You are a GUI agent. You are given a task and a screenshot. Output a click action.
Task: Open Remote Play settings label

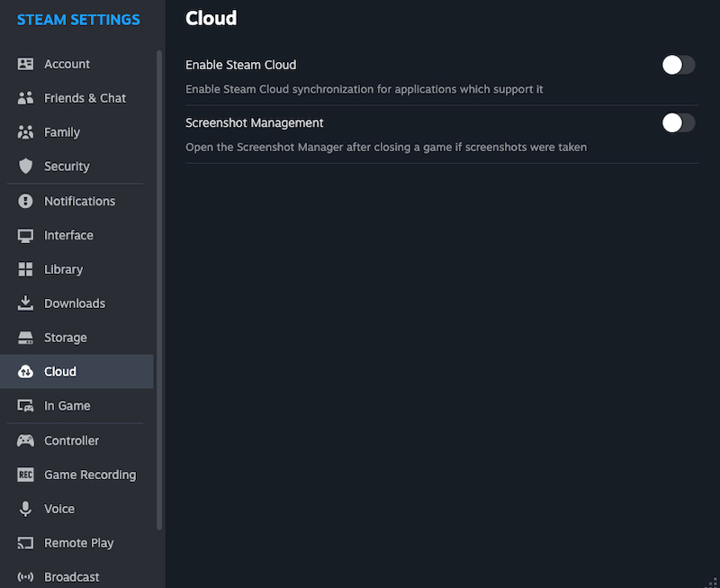(79, 543)
